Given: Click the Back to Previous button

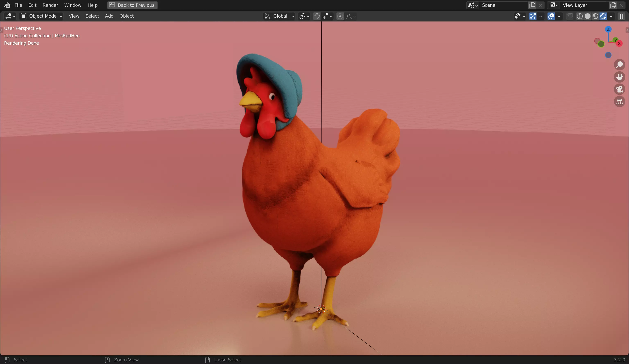Looking at the screenshot, I should click(x=132, y=5).
